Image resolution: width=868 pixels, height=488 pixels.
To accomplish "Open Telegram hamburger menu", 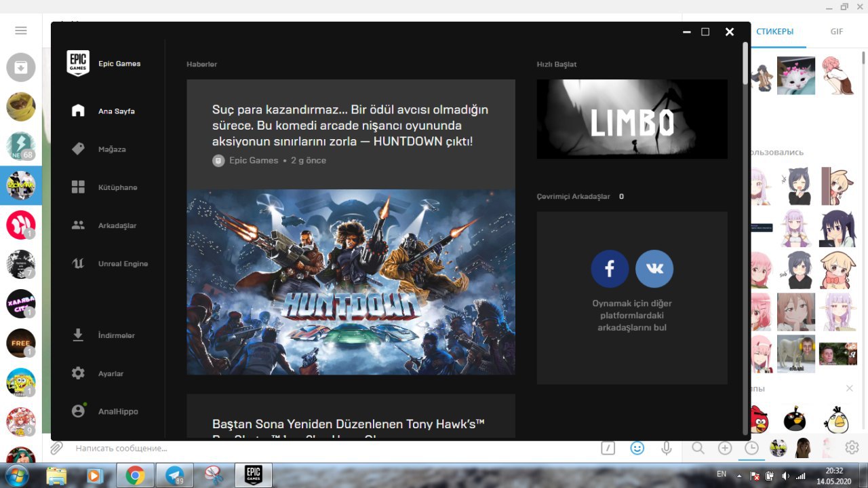I will (21, 31).
